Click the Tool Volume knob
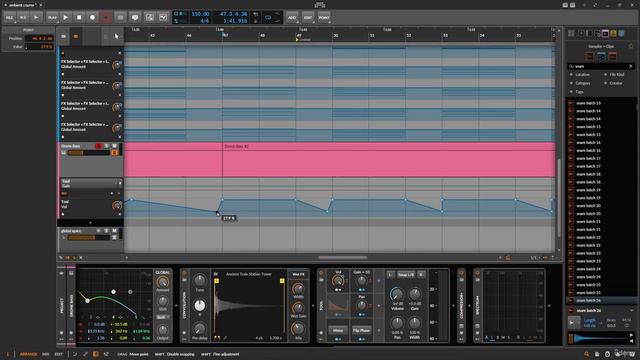The height and width of the screenshot is (360, 640). pyautogui.click(x=397, y=294)
